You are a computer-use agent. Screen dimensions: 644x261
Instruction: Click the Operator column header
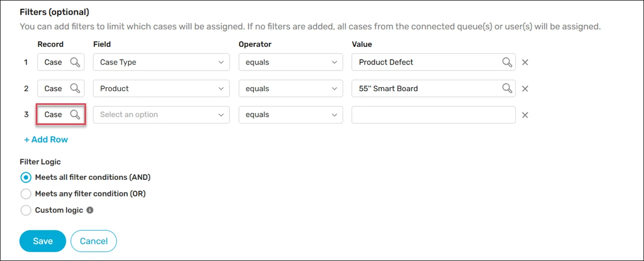(255, 44)
